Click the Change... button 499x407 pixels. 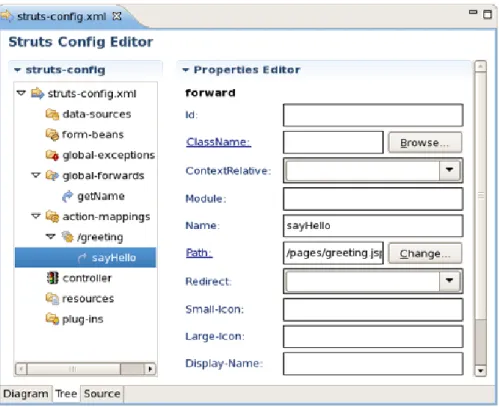425,254
